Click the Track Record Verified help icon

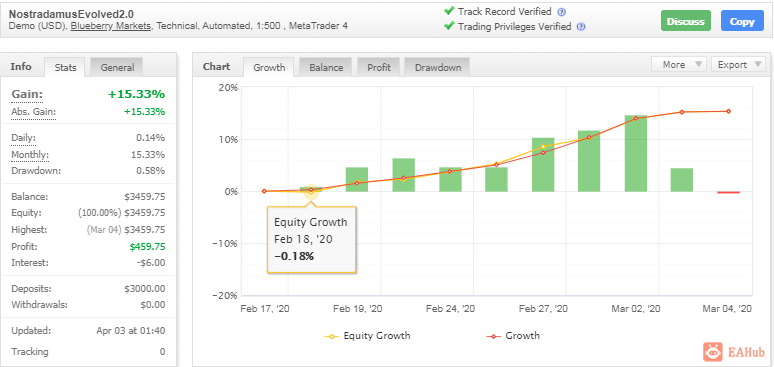[x=561, y=12]
